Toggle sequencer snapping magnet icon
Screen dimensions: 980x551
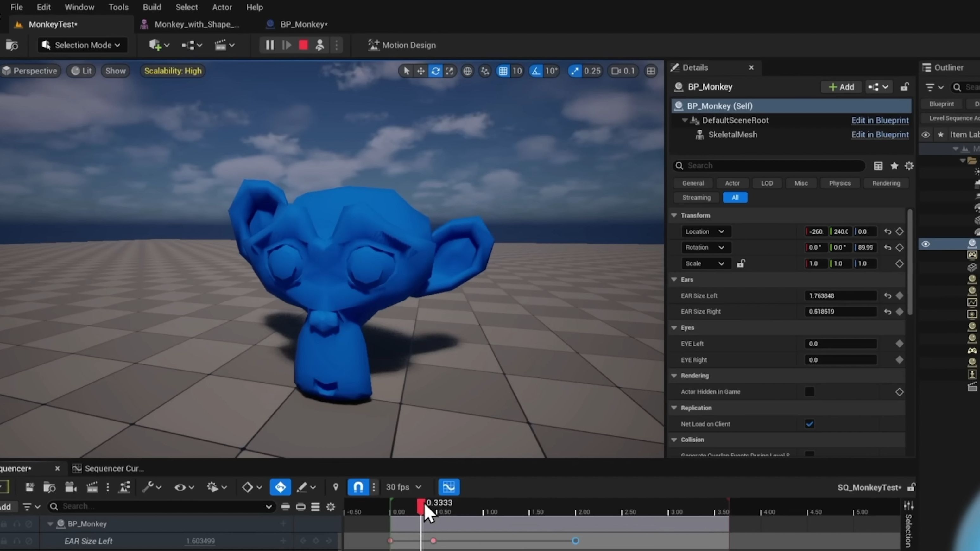coord(358,487)
